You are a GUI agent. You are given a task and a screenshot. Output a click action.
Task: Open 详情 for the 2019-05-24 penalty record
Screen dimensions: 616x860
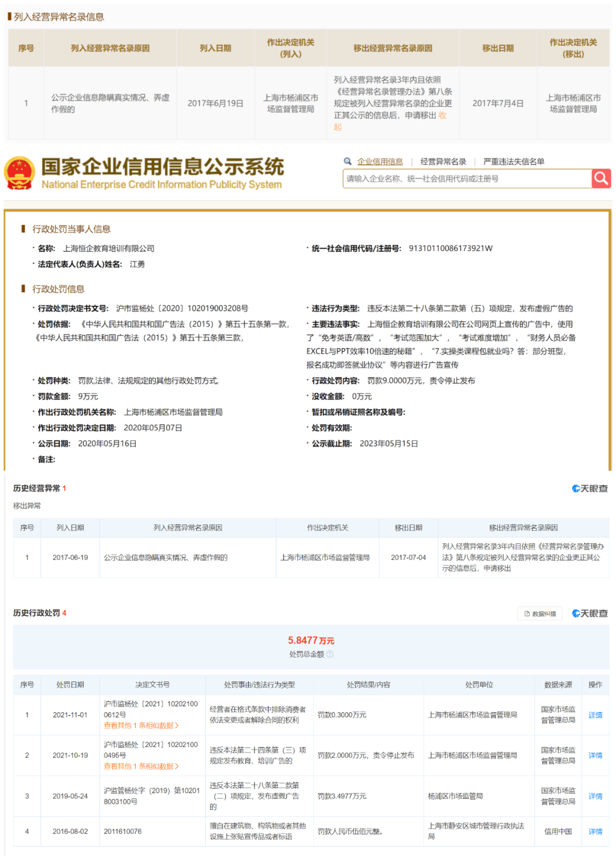click(x=595, y=796)
